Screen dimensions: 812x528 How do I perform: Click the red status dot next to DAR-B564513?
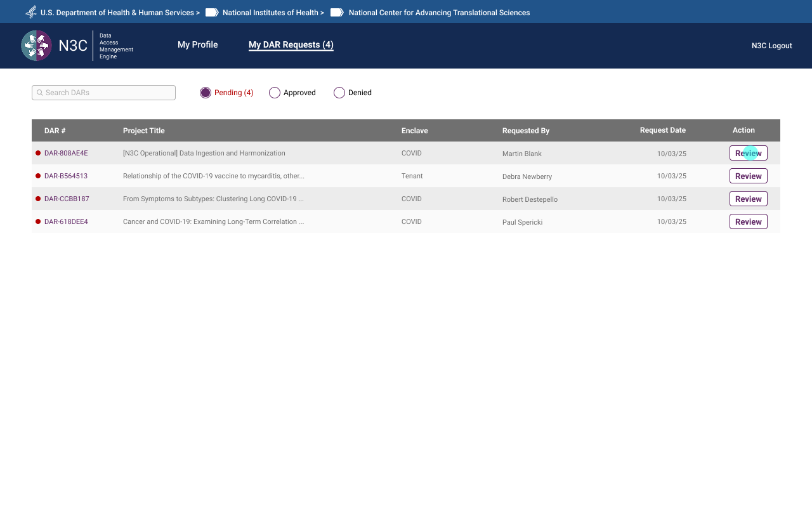coord(38,176)
